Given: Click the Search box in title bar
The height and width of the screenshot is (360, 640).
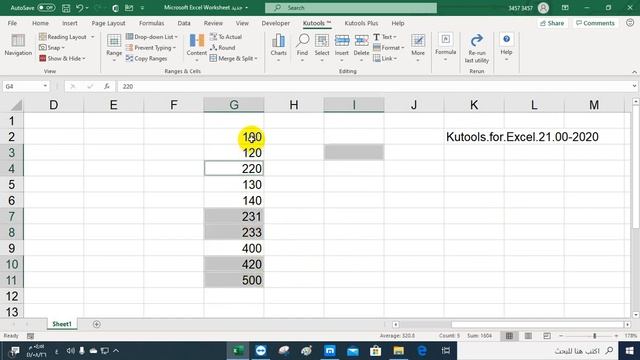Looking at the screenshot, I should tap(351, 8).
